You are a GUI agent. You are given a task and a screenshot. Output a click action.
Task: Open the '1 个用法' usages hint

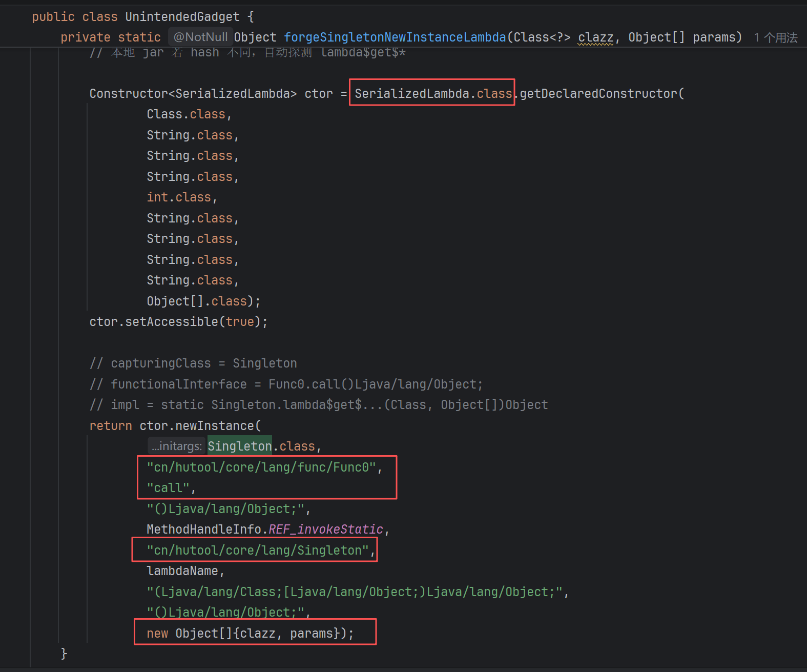click(x=776, y=37)
